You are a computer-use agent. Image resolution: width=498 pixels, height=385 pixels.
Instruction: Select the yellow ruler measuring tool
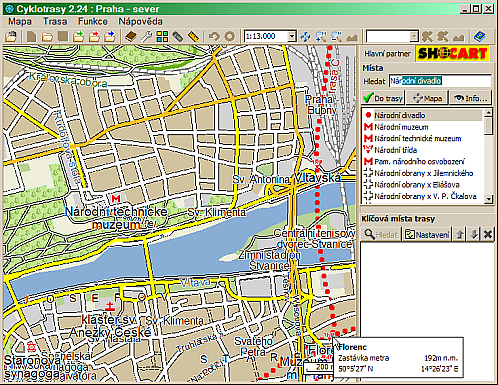tap(193, 36)
